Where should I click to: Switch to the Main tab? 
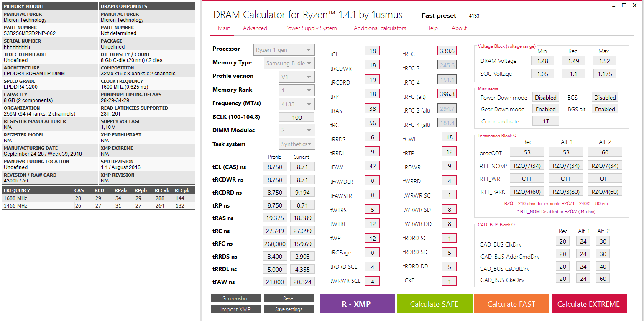224,28
